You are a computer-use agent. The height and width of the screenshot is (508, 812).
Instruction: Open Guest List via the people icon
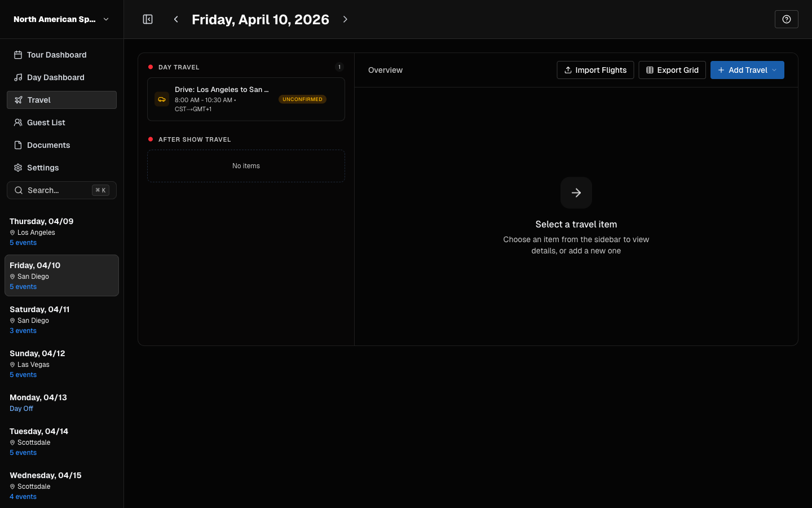tap(17, 122)
